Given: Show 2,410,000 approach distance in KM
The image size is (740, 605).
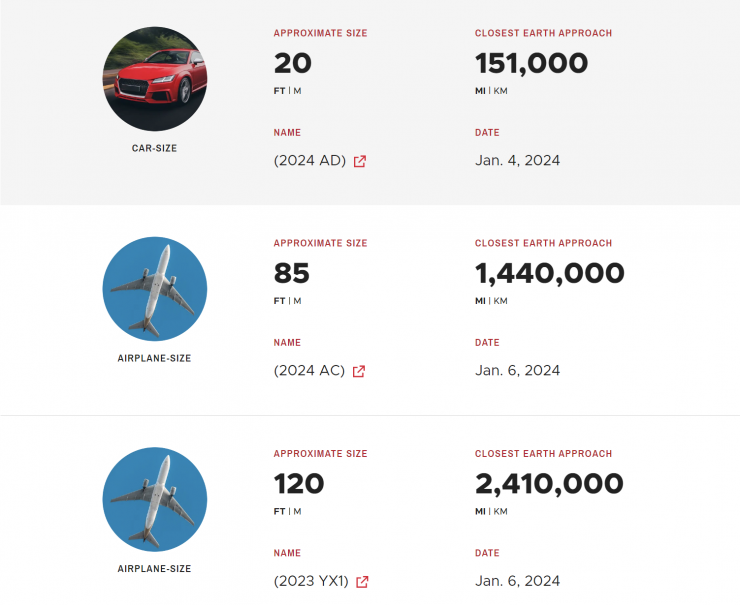Looking at the screenshot, I should coord(500,511).
